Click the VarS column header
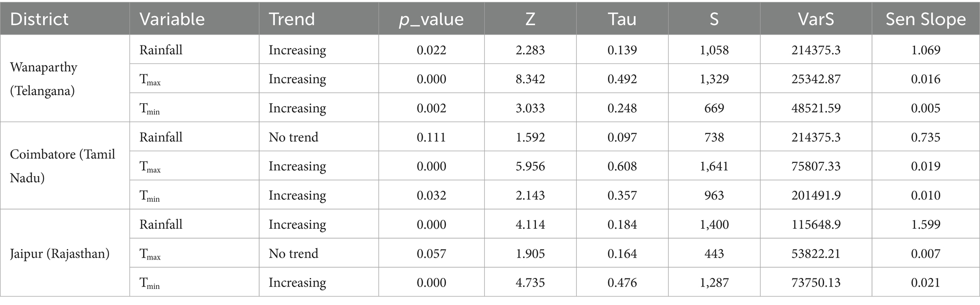This screenshot has height=305, width=980. pyautogui.click(x=816, y=19)
